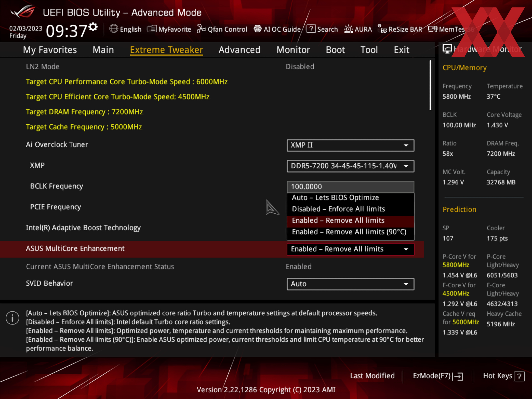
Task: Click the Capacity 32768 MB value
Action: 501,182
